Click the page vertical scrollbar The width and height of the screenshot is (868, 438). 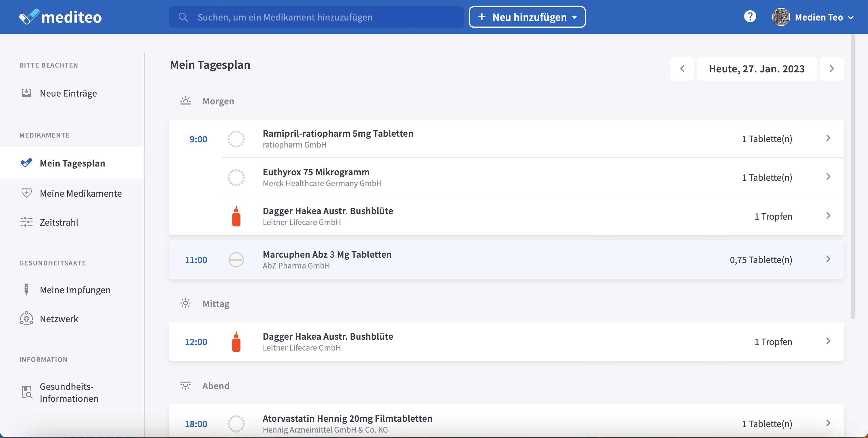(x=853, y=176)
